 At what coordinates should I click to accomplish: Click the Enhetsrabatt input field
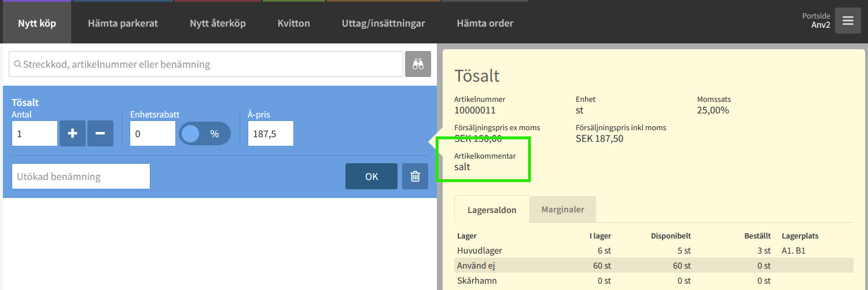[153, 134]
